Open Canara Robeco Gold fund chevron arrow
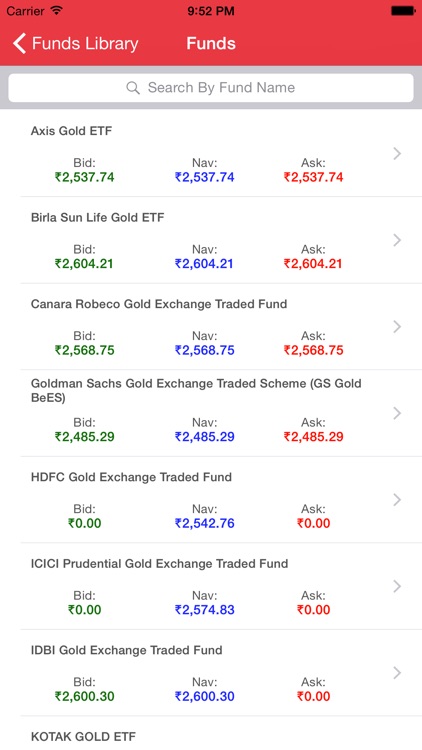This screenshot has height=750, width=422. tap(397, 327)
